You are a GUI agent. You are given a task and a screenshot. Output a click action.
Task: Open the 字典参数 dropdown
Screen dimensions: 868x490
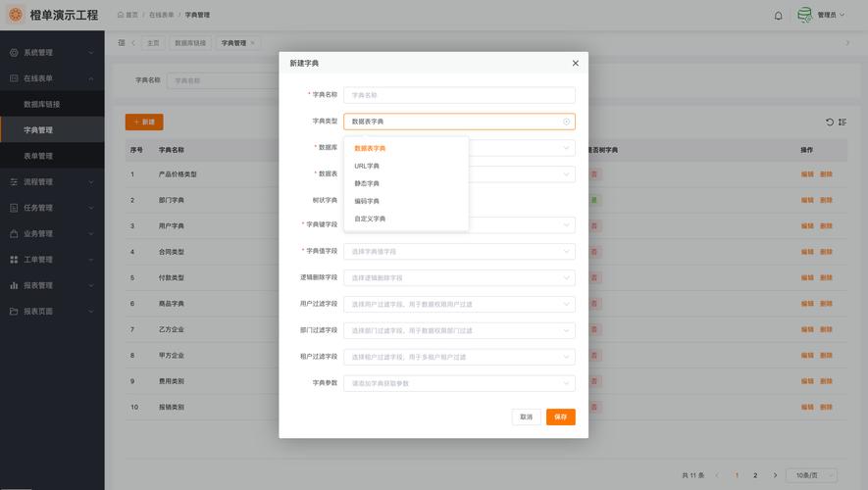pyautogui.click(x=459, y=383)
